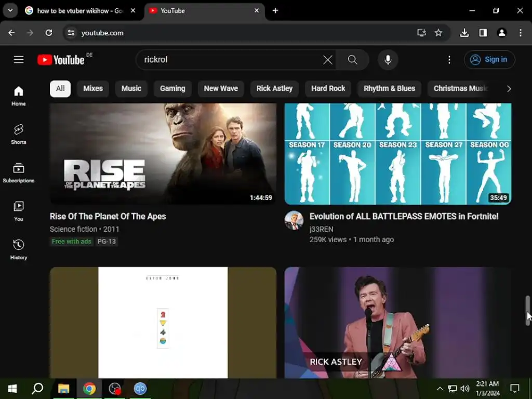Select the Rhythm & Blues filter chip
The width and height of the screenshot is (532, 399).
click(389, 88)
